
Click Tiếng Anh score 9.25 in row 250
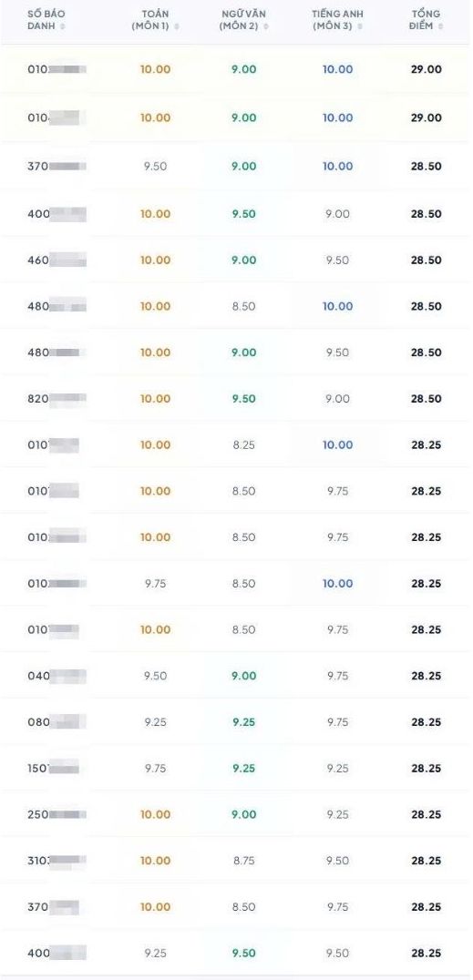tap(338, 814)
